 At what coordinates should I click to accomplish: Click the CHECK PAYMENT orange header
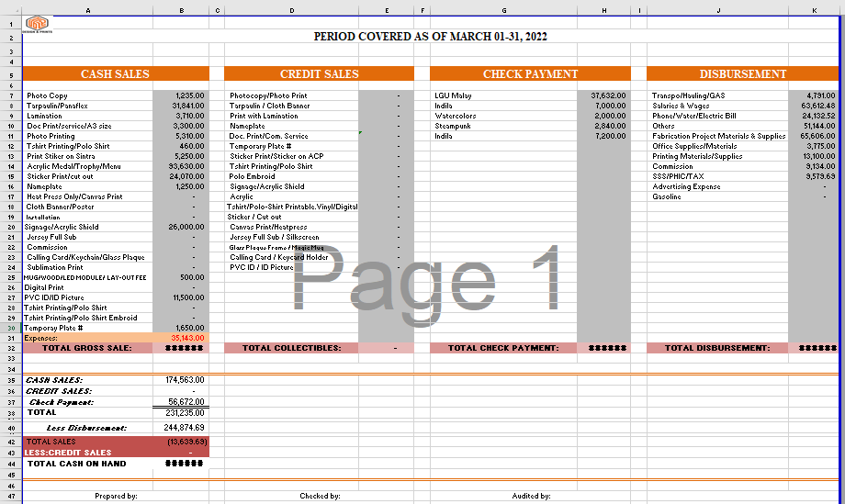530,73
